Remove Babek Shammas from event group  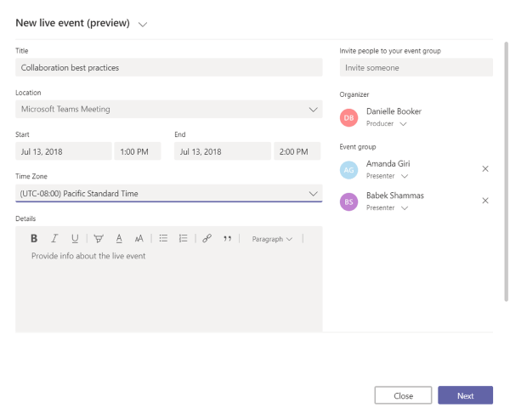[485, 201]
